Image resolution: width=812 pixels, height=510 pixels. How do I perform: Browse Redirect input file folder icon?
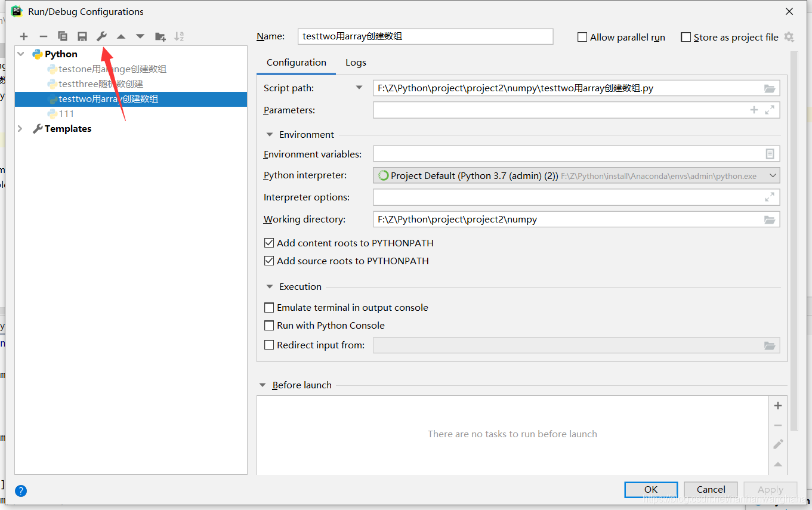click(x=770, y=345)
